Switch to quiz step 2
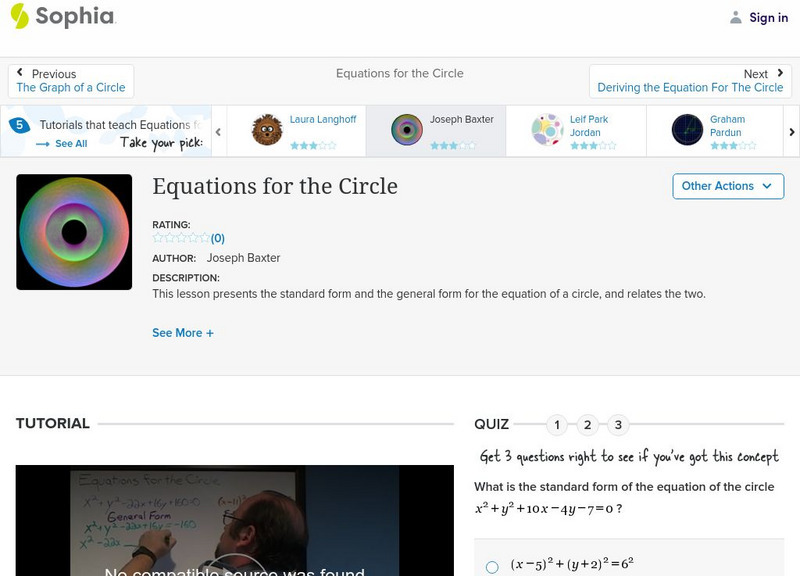The width and height of the screenshot is (800, 576). pyautogui.click(x=588, y=424)
